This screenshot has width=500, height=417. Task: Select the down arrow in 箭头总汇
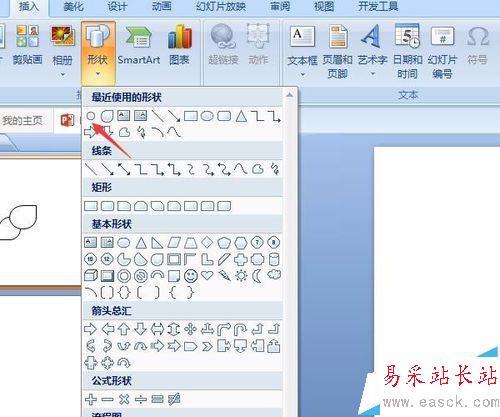(x=140, y=329)
